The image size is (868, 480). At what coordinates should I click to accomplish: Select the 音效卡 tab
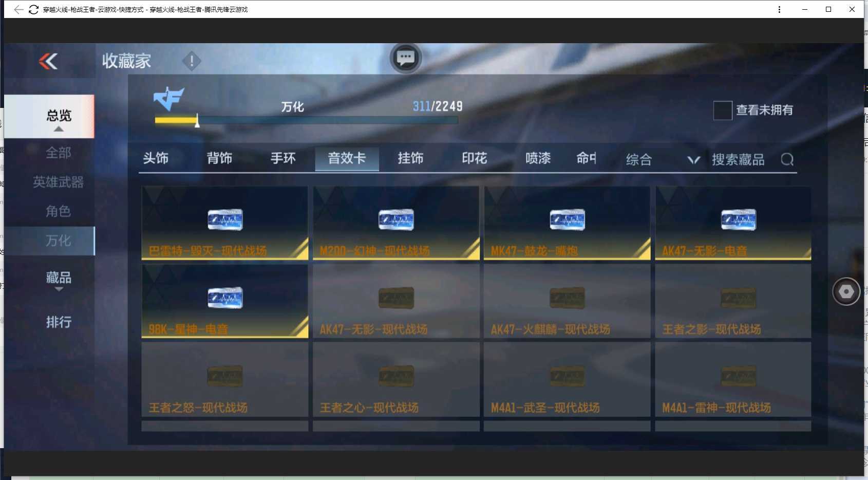[x=347, y=158]
